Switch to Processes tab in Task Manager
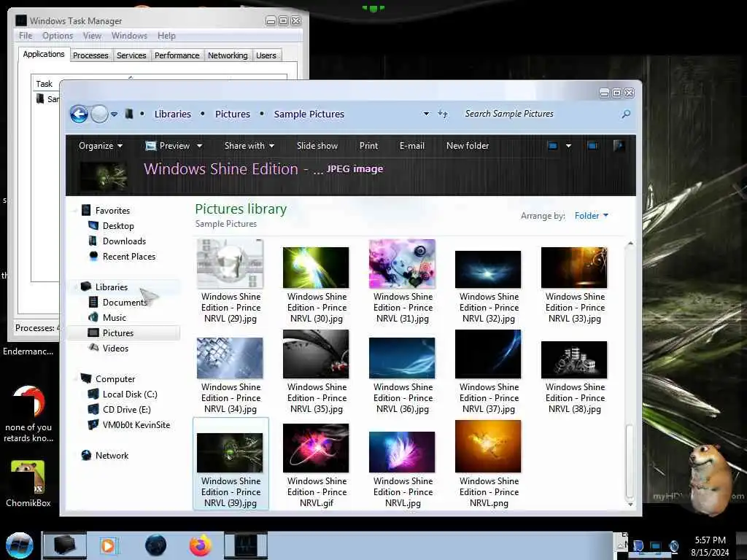The height and width of the screenshot is (560, 747). pos(90,55)
